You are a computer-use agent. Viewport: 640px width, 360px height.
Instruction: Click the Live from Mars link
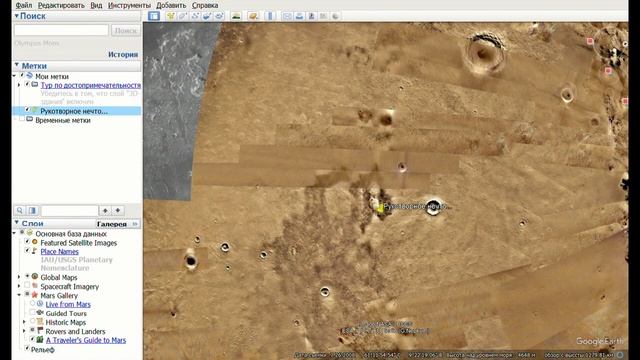[68, 304]
